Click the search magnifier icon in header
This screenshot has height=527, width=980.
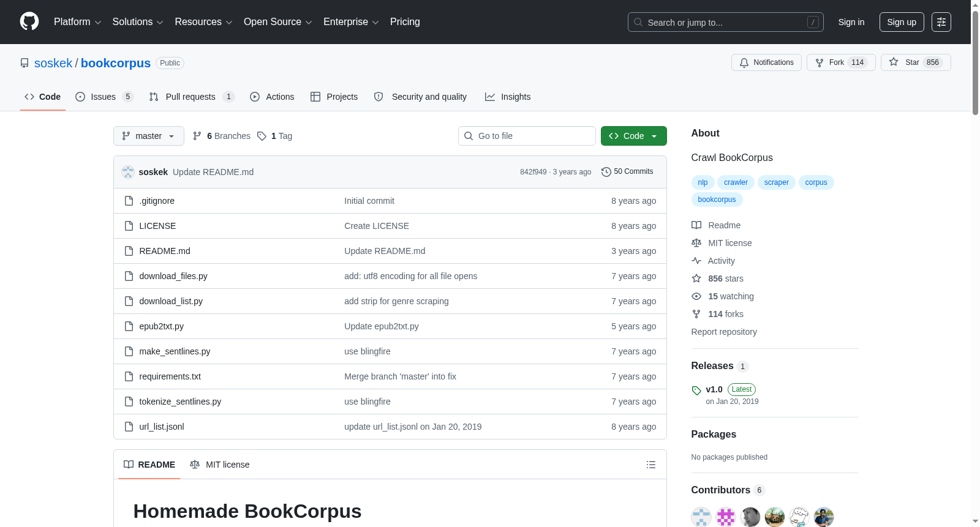[x=638, y=22]
